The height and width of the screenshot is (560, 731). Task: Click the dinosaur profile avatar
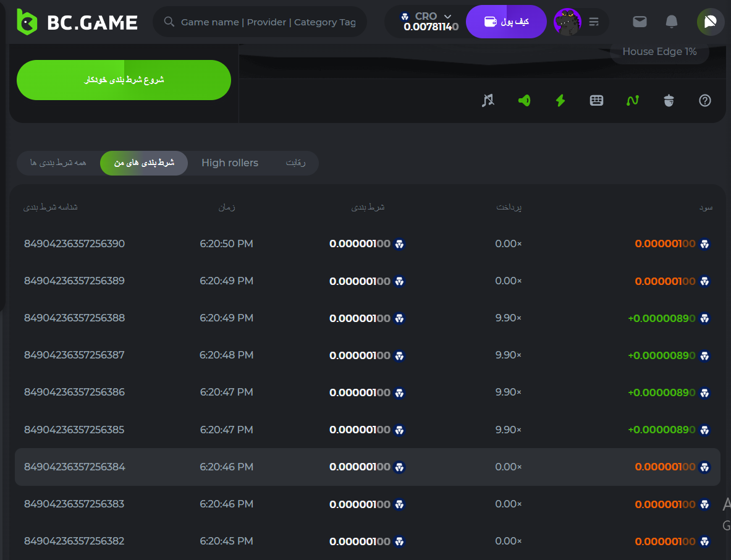click(x=567, y=22)
